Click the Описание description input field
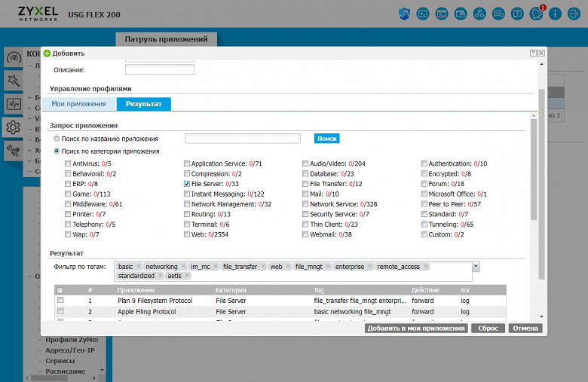This screenshot has height=382, width=588. pyautogui.click(x=160, y=70)
